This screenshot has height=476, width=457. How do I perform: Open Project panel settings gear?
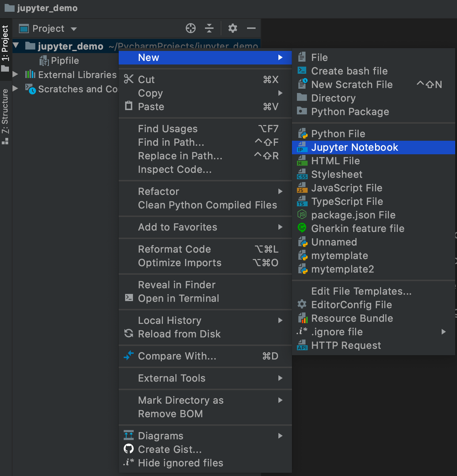(x=233, y=28)
